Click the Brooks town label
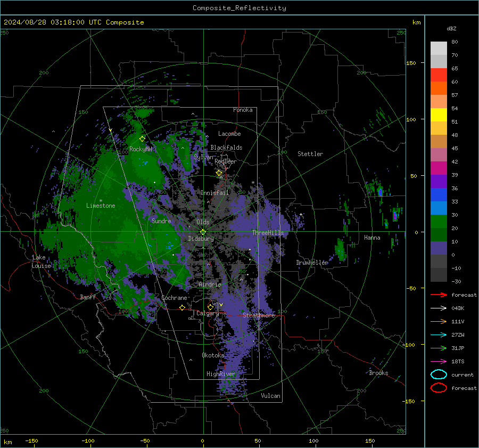This screenshot has width=479, height=448. click(x=378, y=373)
